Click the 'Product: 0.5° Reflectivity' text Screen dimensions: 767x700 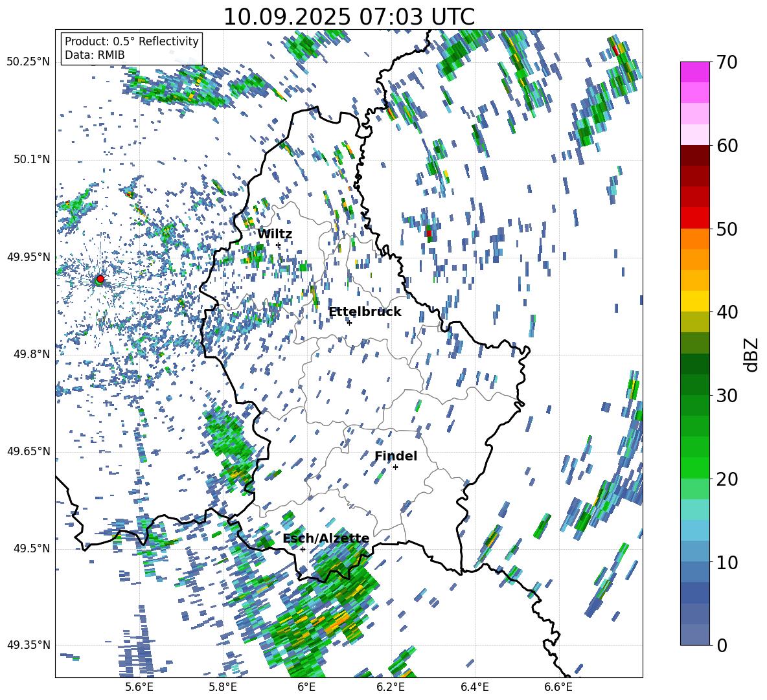click(132, 41)
